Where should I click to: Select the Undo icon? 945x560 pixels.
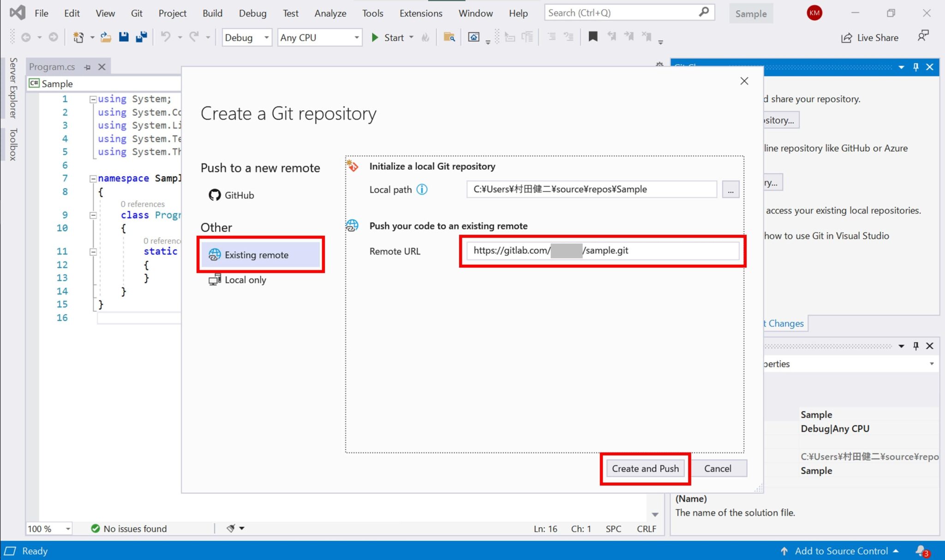[x=167, y=37]
